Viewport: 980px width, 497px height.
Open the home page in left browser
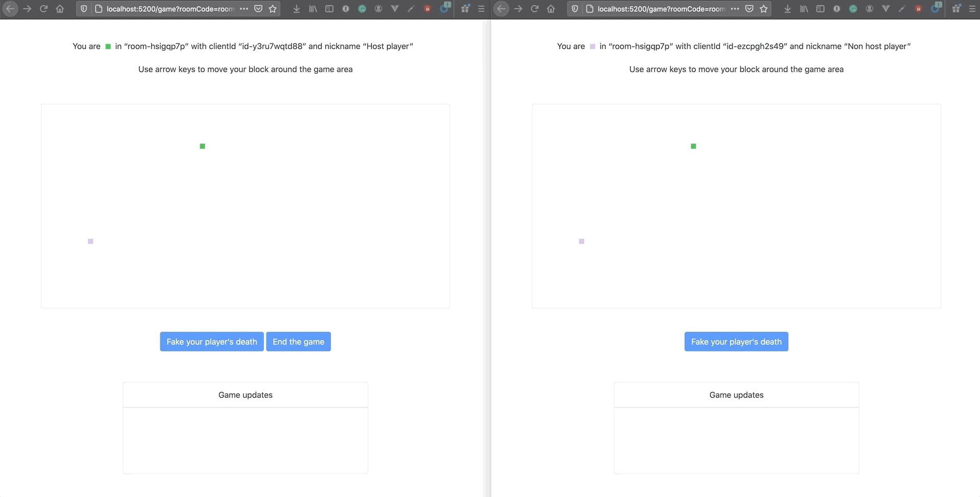(60, 9)
